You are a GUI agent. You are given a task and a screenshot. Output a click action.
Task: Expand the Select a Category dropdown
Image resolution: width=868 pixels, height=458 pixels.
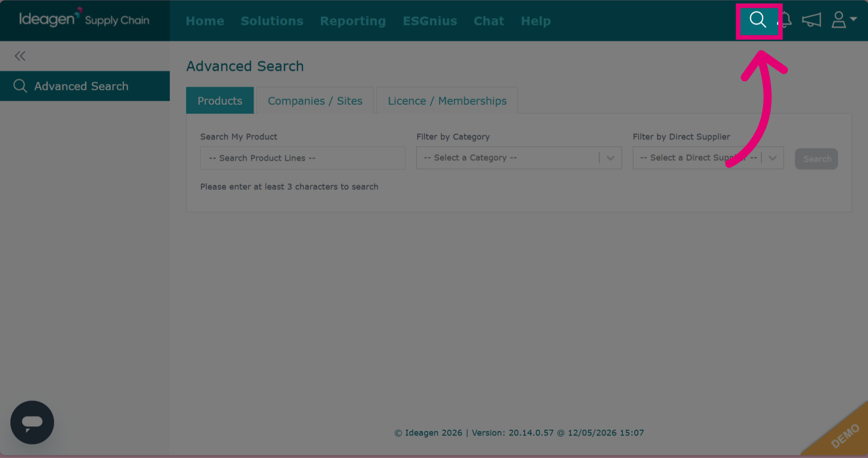click(x=519, y=158)
